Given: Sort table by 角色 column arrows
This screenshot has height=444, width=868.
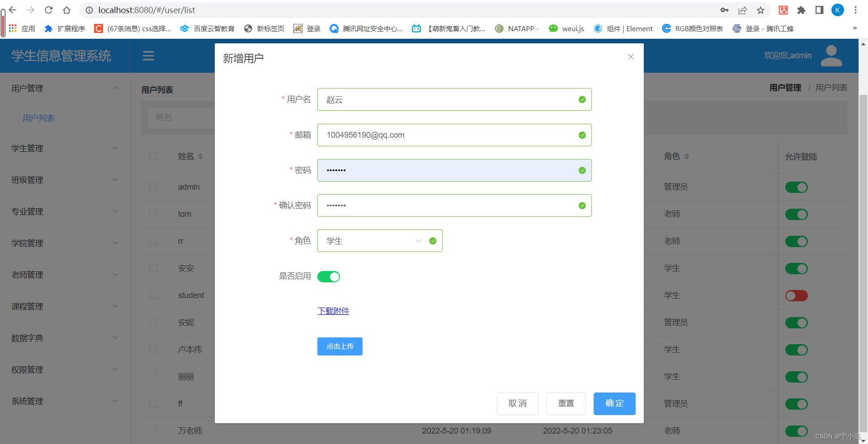Looking at the screenshot, I should [687, 156].
